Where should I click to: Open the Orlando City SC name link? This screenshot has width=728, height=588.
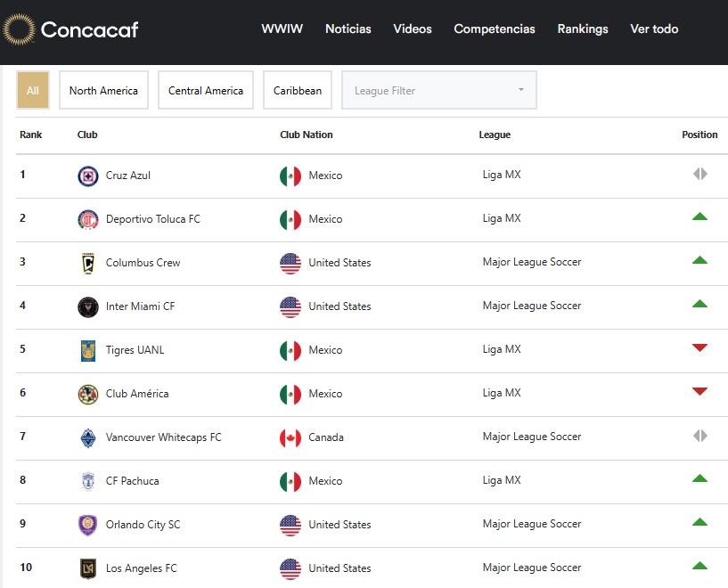[x=143, y=525]
